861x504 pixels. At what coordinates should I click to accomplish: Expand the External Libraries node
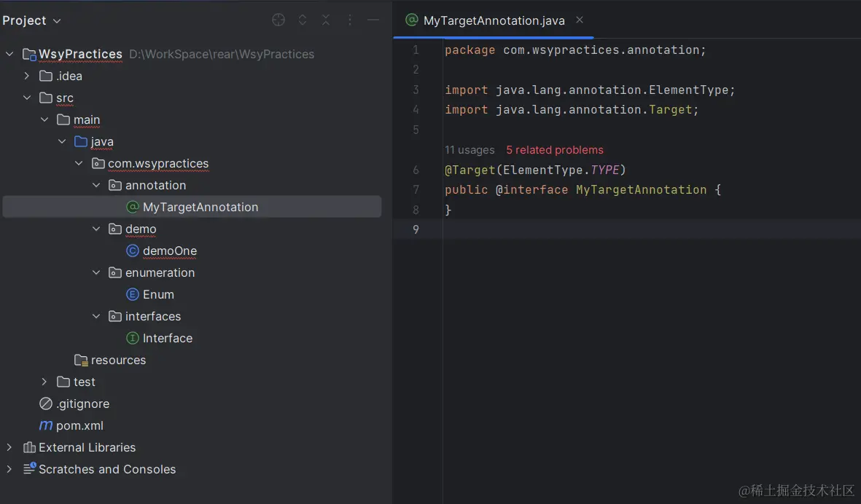(x=9, y=447)
